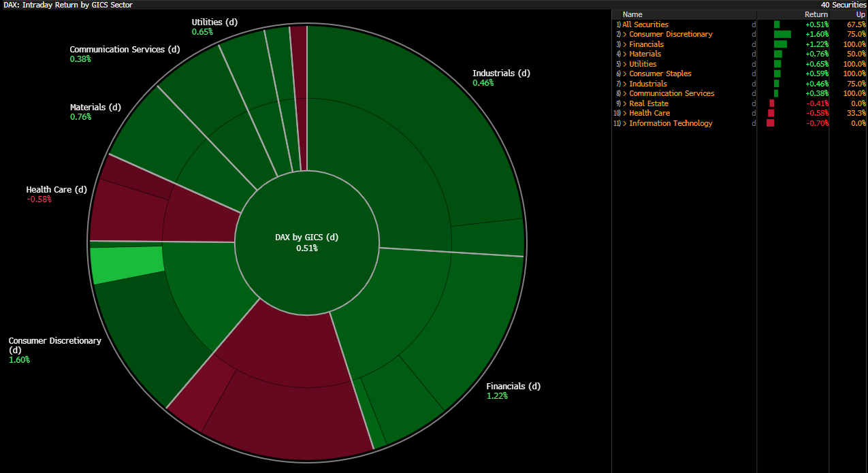
Task: Select the Health Care (d) chart label
Action: point(57,190)
